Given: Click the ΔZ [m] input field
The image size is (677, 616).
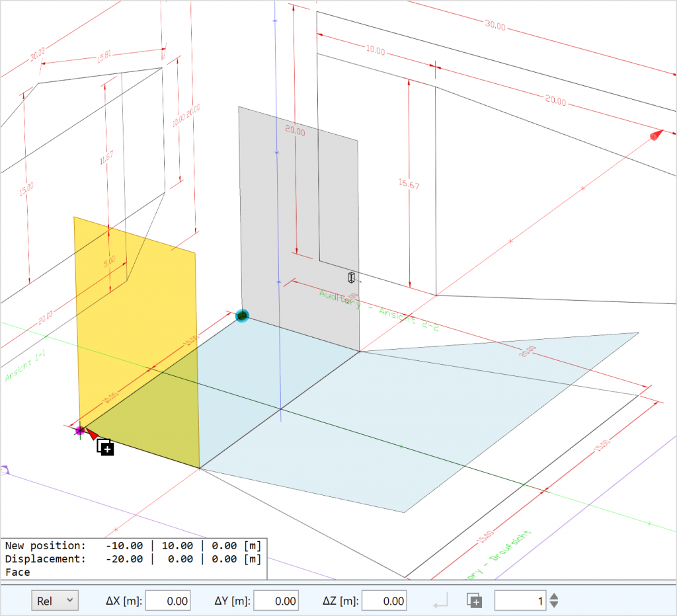Looking at the screenshot, I should point(384,601).
